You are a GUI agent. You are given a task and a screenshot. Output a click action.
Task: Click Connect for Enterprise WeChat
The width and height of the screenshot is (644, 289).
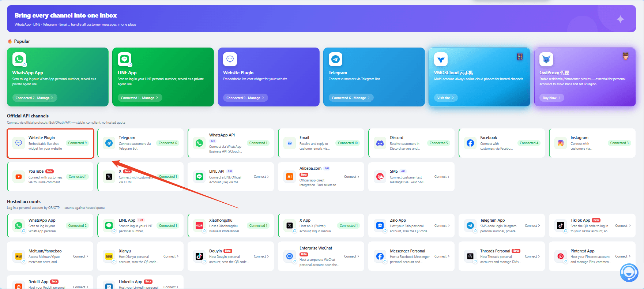(352, 256)
